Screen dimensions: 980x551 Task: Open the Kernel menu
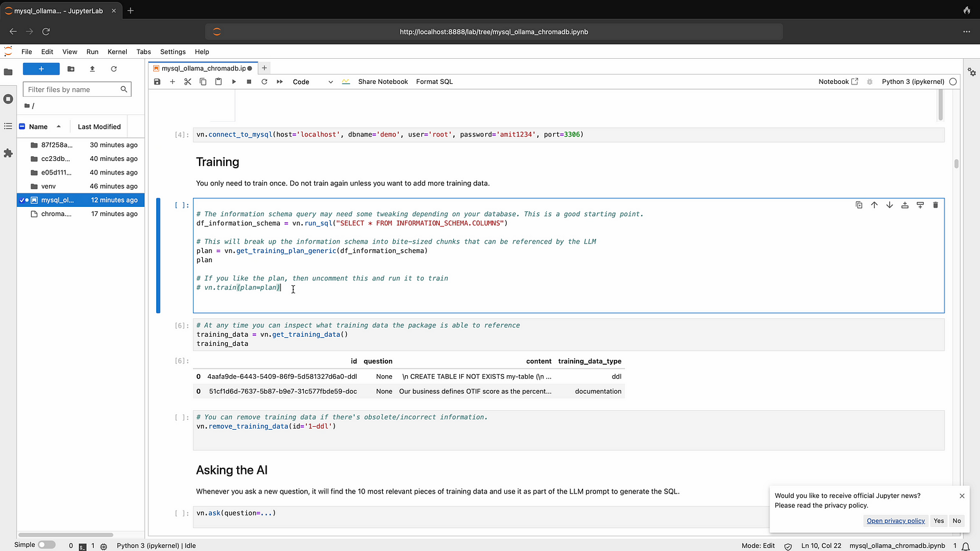tap(117, 52)
